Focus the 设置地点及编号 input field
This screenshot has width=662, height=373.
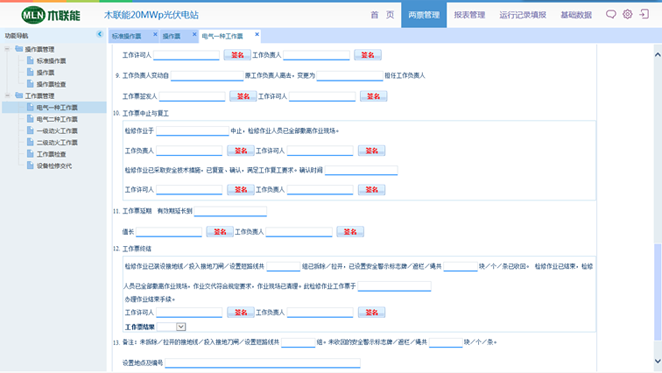click(263, 363)
